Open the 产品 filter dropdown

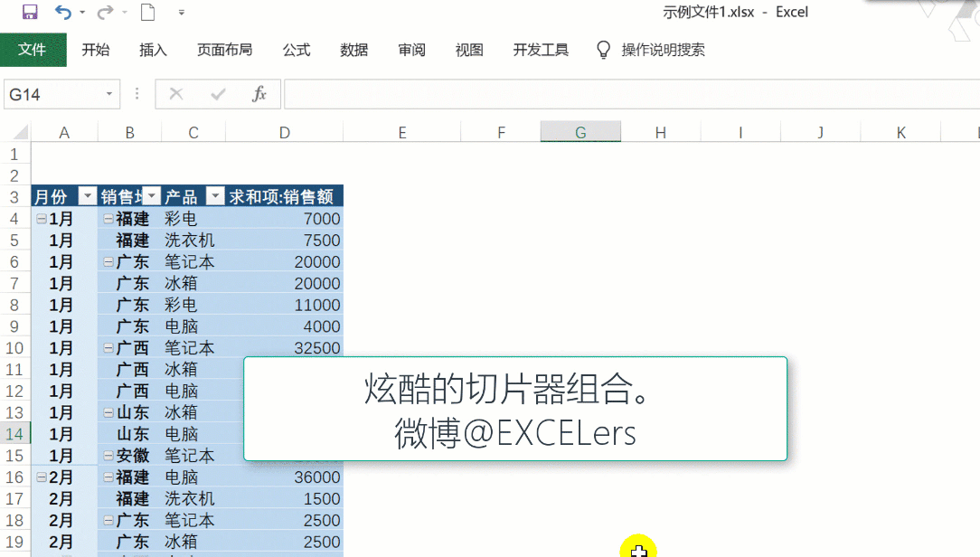[215, 196]
